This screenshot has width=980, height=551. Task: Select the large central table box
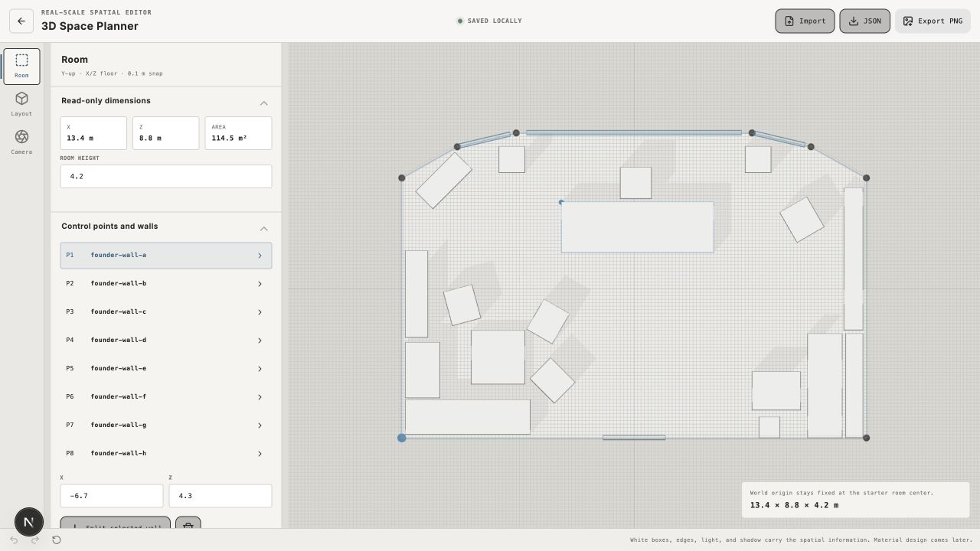click(x=638, y=227)
